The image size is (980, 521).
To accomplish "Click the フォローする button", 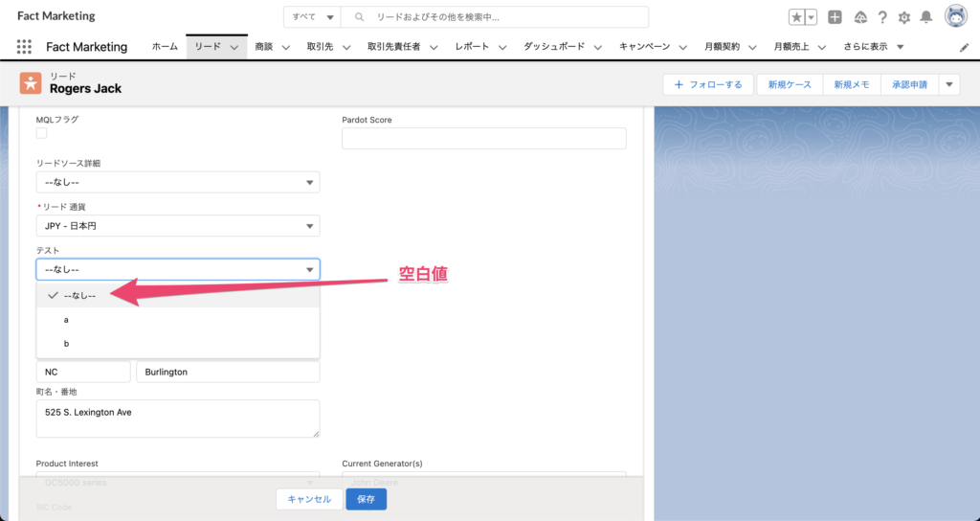I will (709, 84).
